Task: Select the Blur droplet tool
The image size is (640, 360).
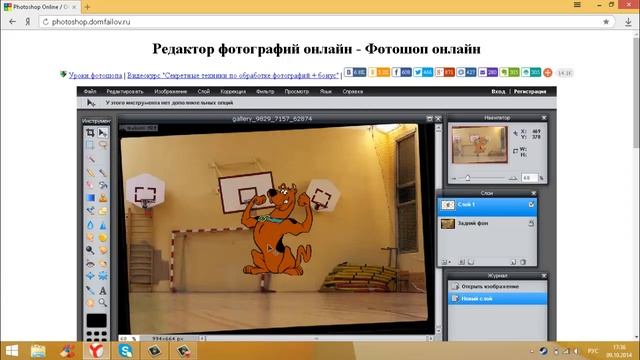Action: pos(90,224)
